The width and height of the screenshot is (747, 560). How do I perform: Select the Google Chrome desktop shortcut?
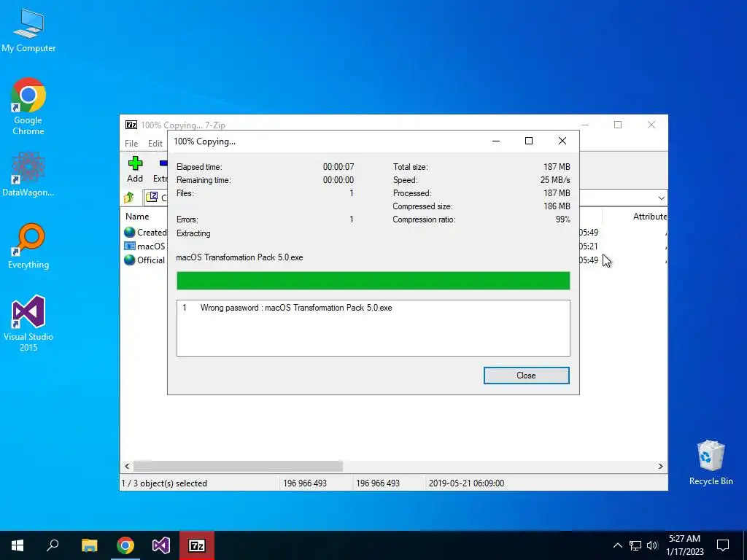pos(28,106)
